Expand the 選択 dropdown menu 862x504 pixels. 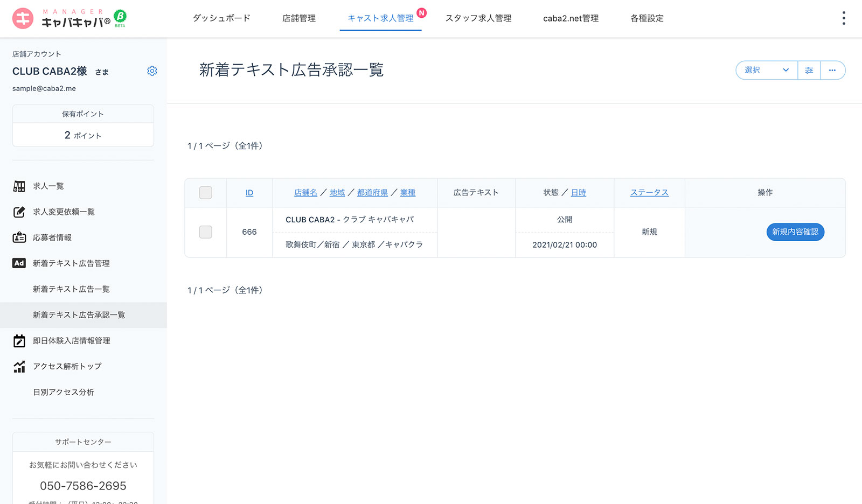tap(766, 71)
